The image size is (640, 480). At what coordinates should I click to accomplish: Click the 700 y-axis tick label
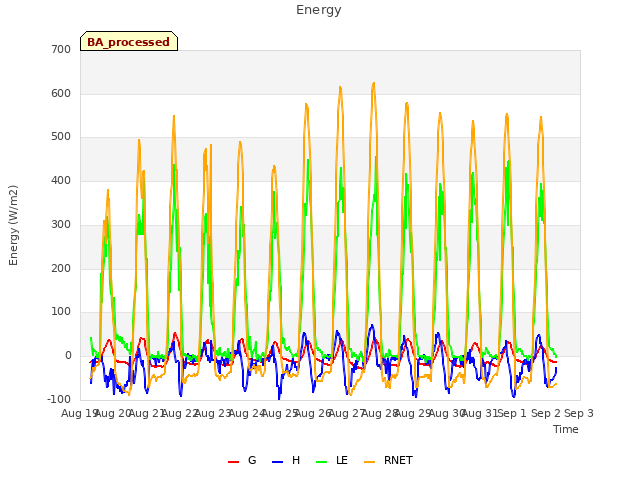point(61,49)
